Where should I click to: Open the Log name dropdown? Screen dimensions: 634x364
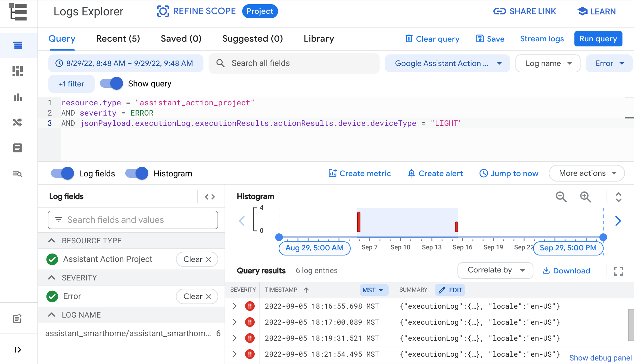(x=548, y=63)
